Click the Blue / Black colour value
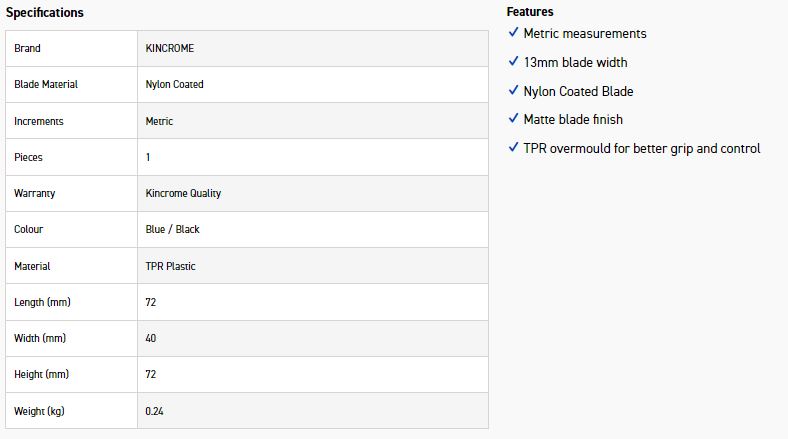This screenshot has height=439, width=788. point(172,229)
